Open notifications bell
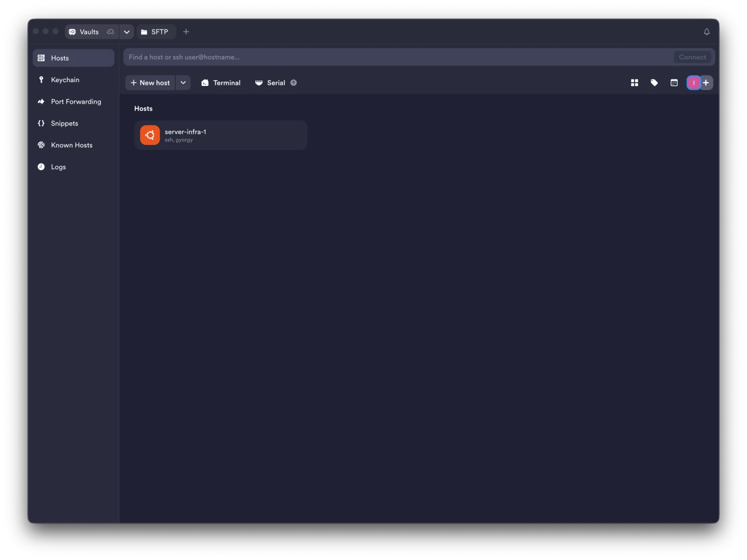 point(706,32)
